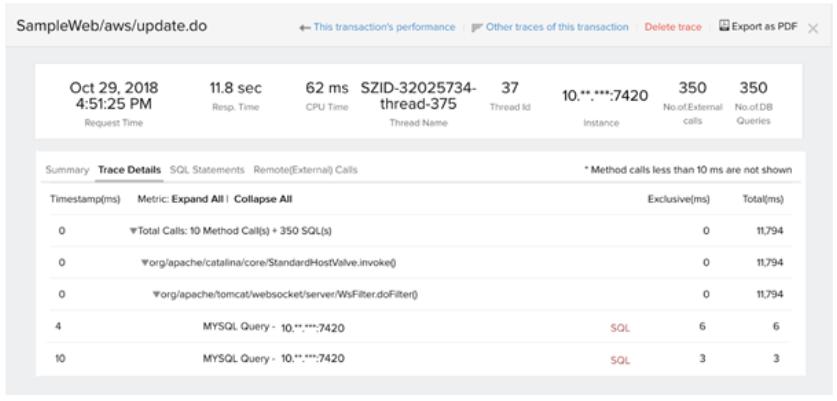Click the SQL link for the 6 ms MYSQL Query
The image size is (837, 401).
pyautogui.click(x=620, y=328)
